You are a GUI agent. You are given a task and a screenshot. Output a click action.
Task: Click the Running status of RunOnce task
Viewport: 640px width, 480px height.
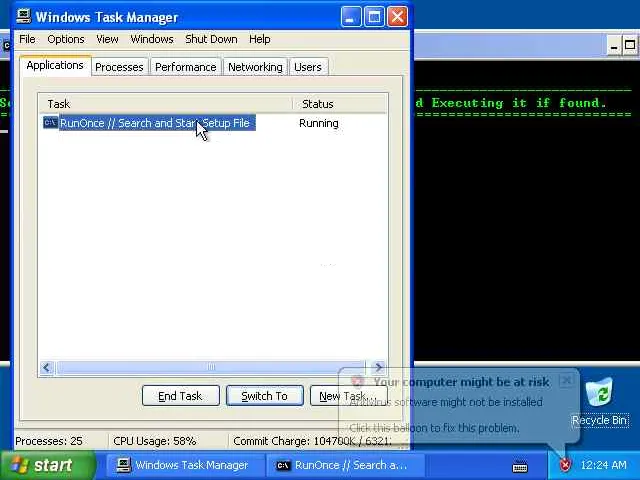319,123
